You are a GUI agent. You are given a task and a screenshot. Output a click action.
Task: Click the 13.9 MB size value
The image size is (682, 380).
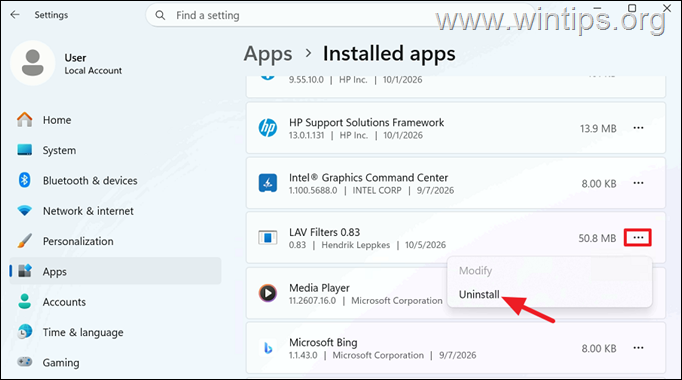tap(598, 128)
